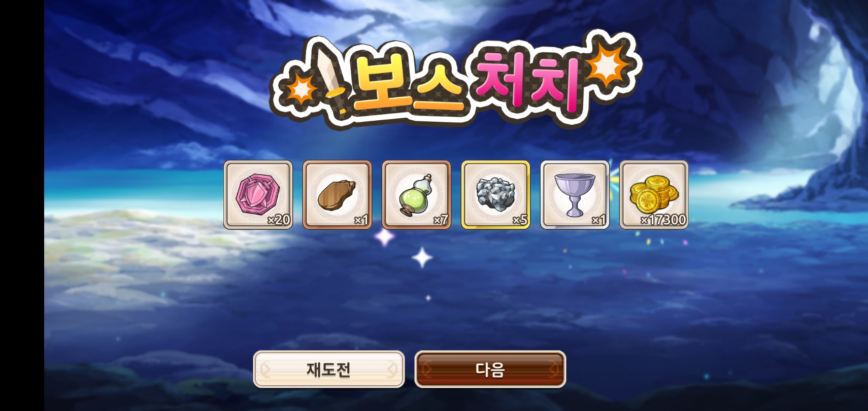Click the x17300 gold amount label
The height and width of the screenshot is (411, 868).
(663, 220)
